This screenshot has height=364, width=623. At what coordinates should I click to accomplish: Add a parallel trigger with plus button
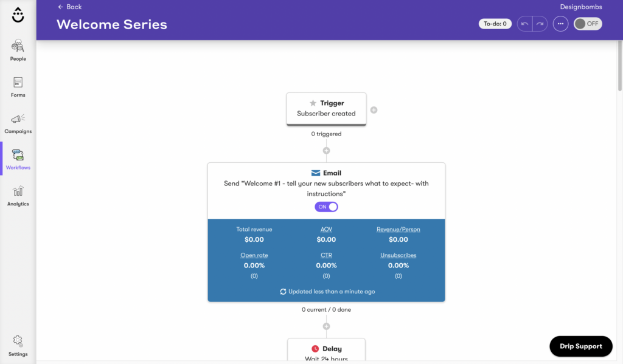click(374, 110)
